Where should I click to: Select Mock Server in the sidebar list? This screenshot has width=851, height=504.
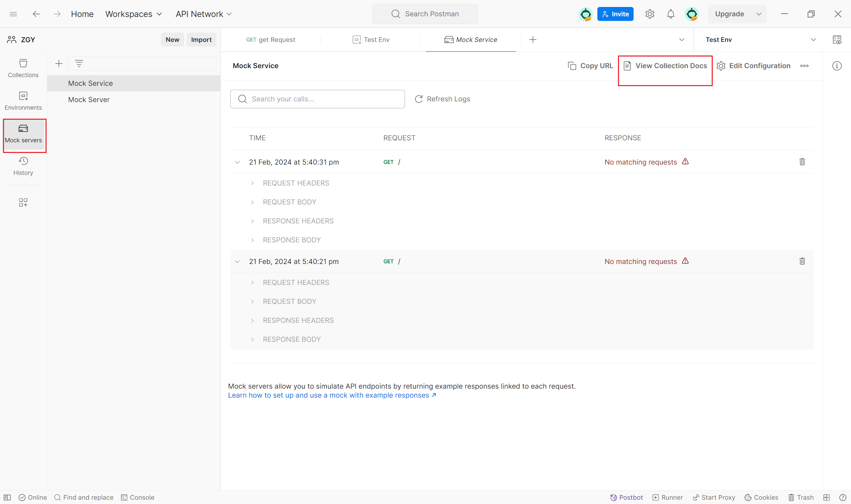134,99
